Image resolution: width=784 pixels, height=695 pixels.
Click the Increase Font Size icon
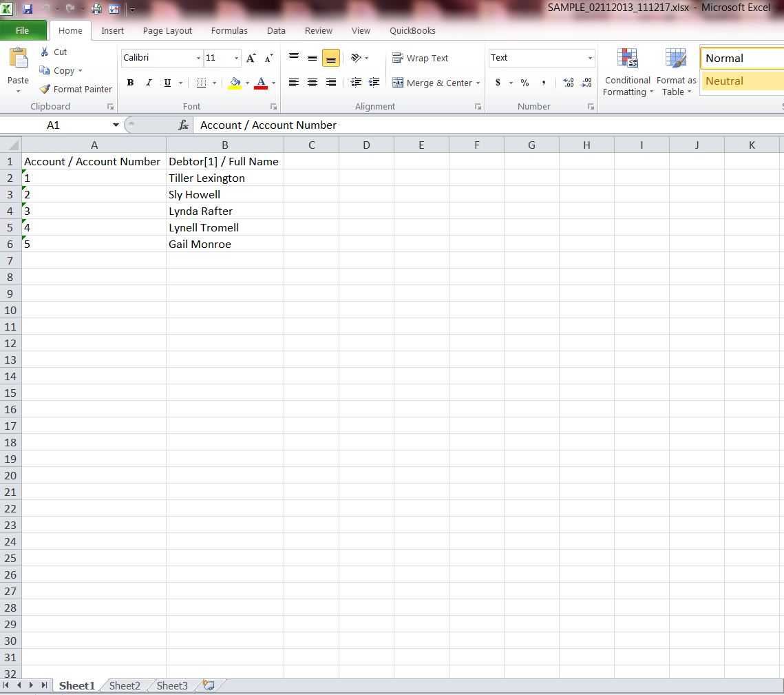pyautogui.click(x=251, y=58)
